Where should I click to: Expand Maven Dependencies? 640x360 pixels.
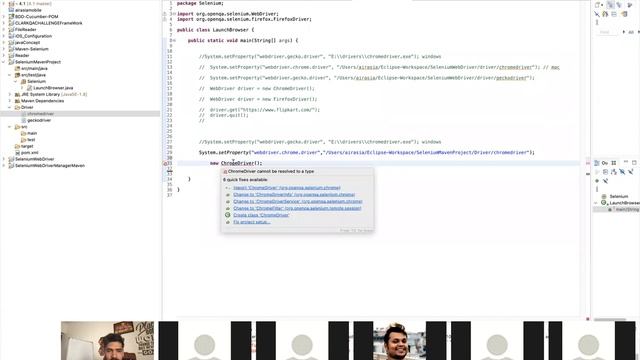coord(10,101)
